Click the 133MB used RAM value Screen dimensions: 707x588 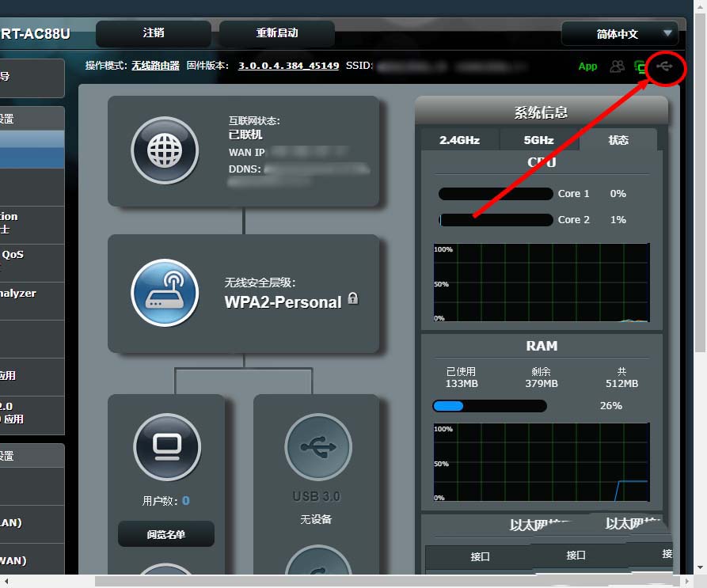pos(462,384)
